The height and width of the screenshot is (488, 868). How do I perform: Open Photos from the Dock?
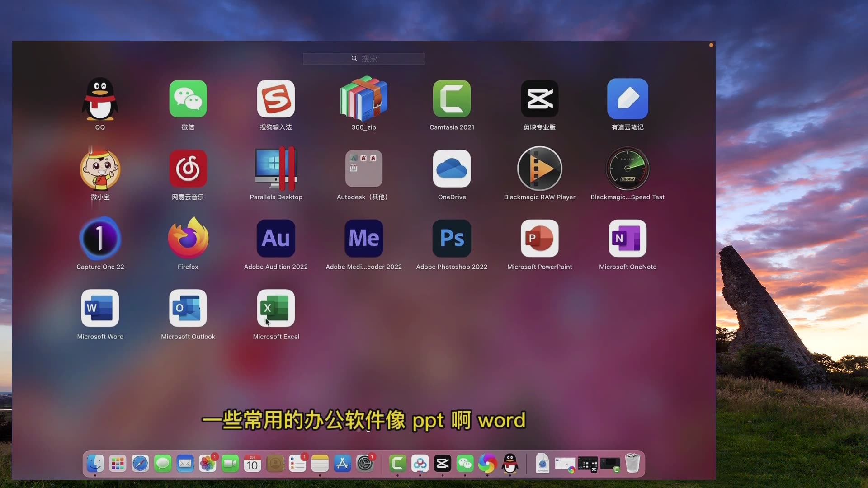coord(208,464)
